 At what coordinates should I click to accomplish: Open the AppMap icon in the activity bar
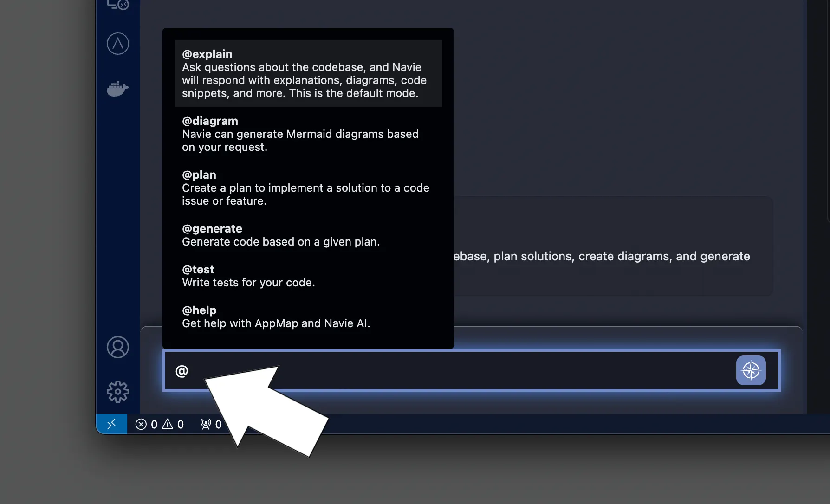click(x=118, y=44)
